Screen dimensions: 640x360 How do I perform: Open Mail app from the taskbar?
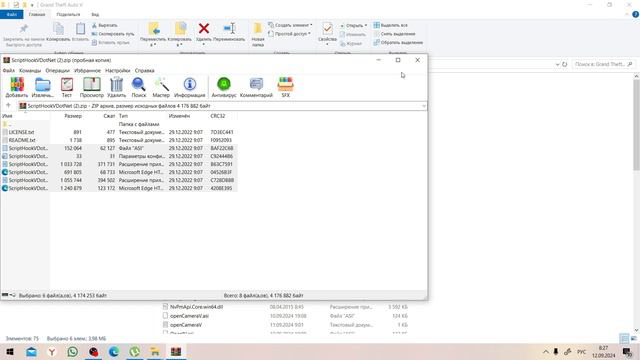tap(31, 351)
